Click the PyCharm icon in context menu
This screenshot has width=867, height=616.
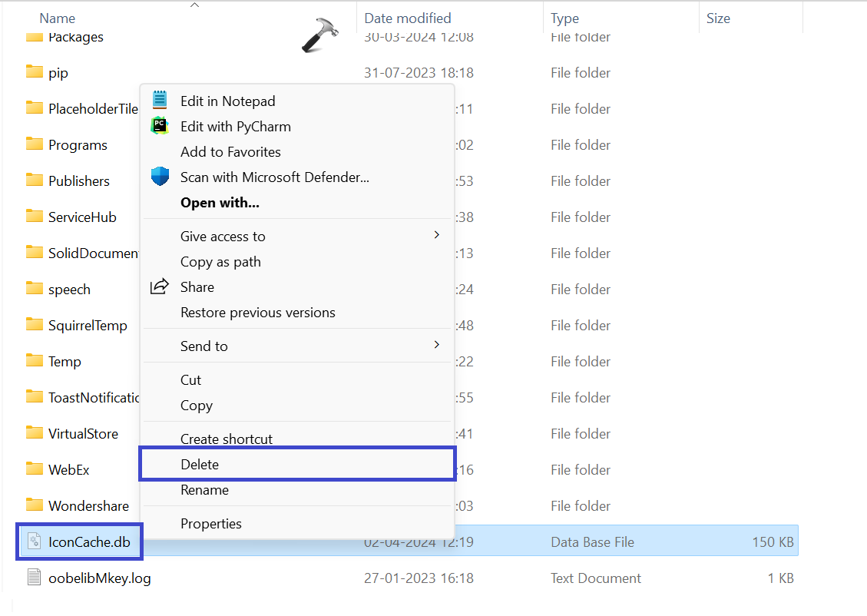point(160,126)
